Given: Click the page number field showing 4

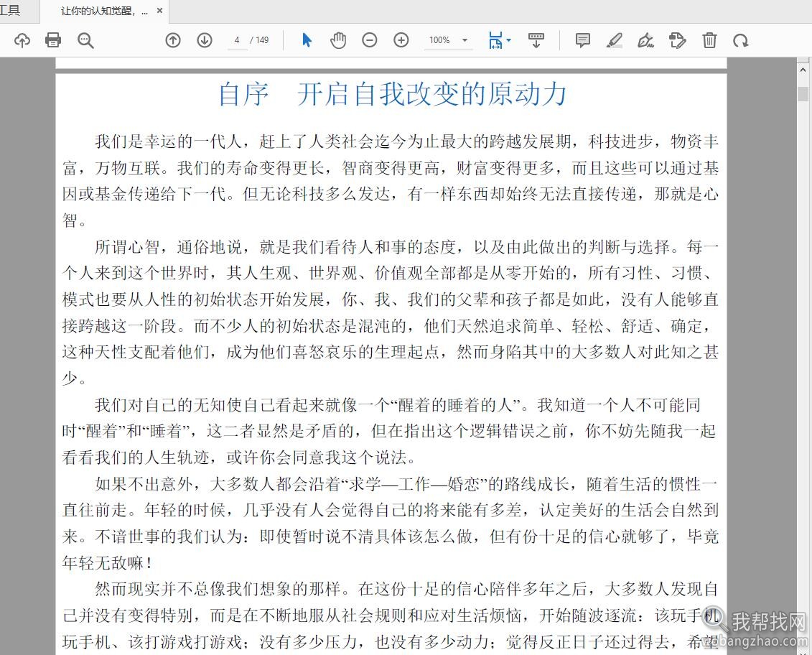Looking at the screenshot, I should (237, 40).
